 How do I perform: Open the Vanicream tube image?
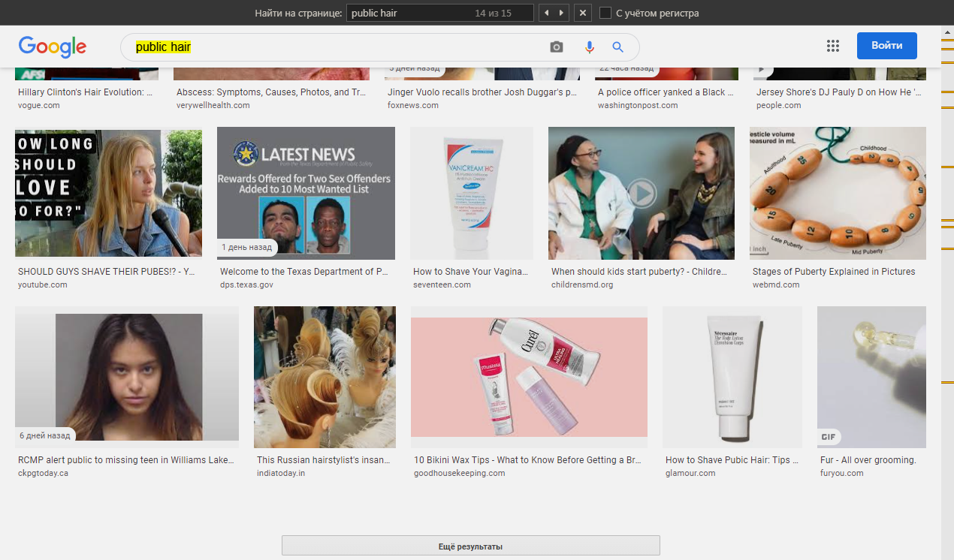coord(471,194)
